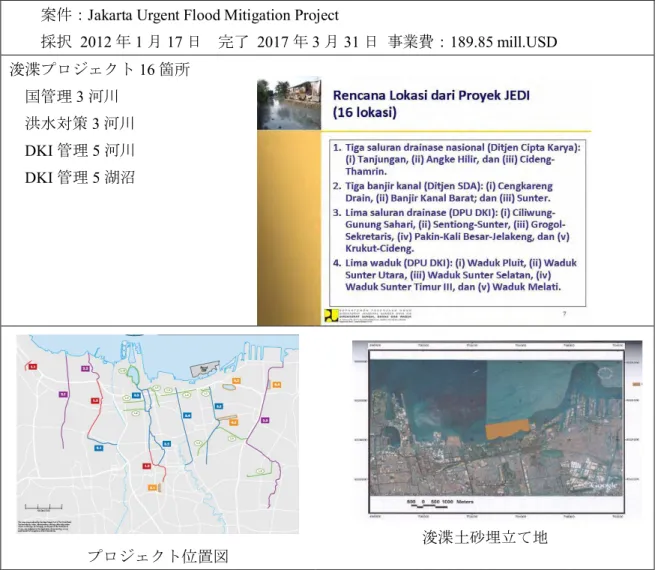Click the yellow PU ministry logo on slide
The width and height of the screenshot is (658, 570).
pyautogui.click(x=332, y=316)
